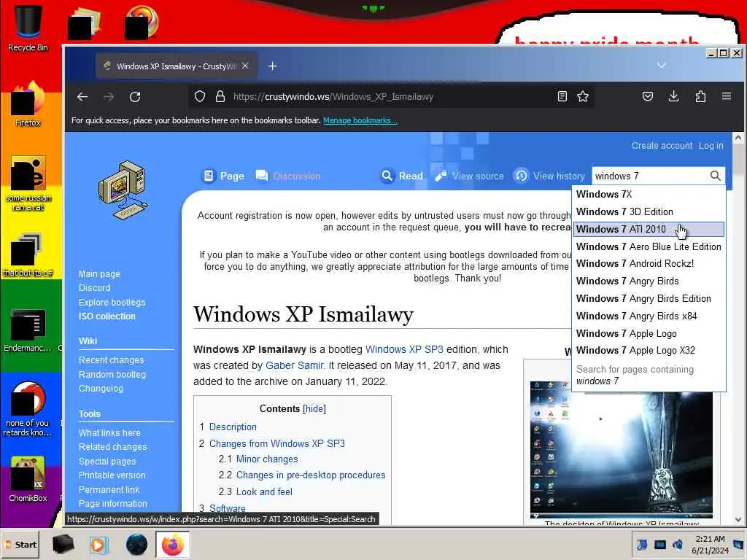Select suggestion Windows 7X

(649, 194)
